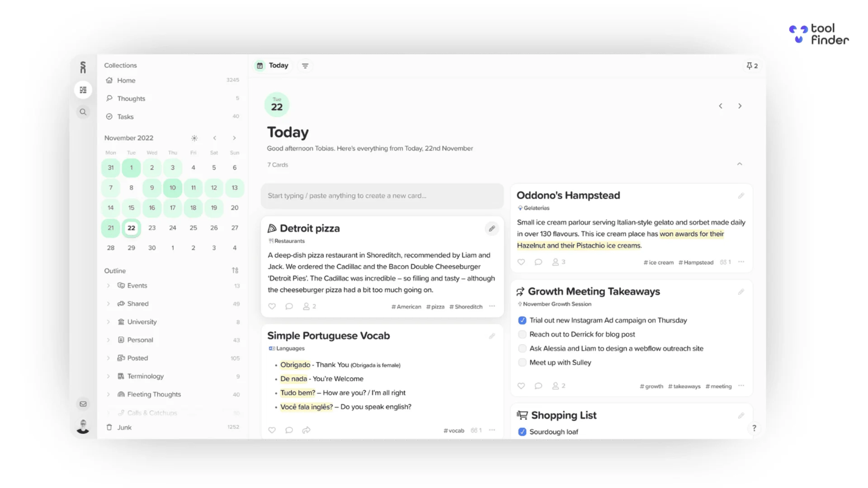The height and width of the screenshot is (488, 868).
Task: Open the filter icon next to Today
Action: (305, 66)
